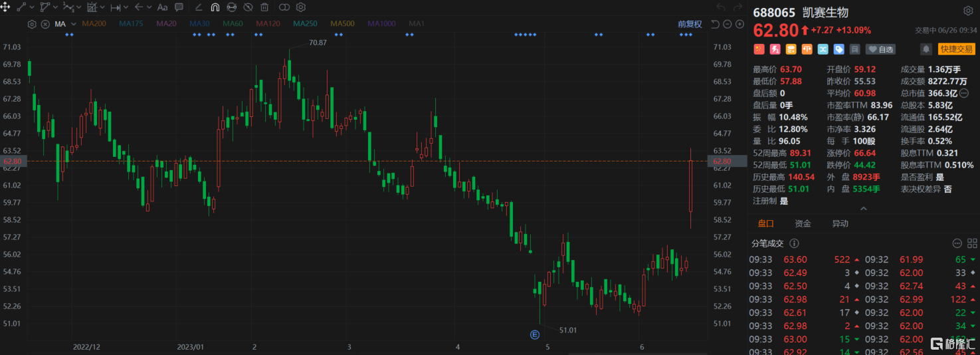Screen dimensions: 980x355
Task: Toggle 自选 watchlist heart button
Action: [881, 49]
